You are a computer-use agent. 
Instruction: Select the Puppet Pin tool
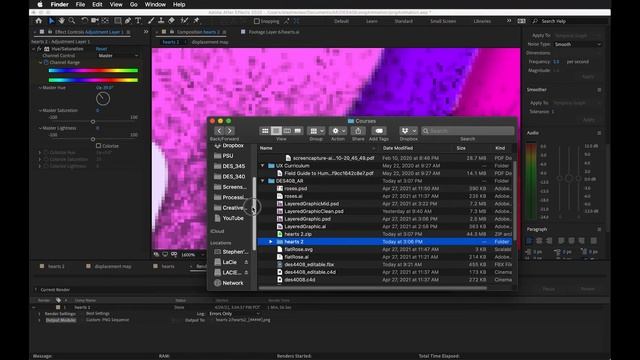coord(196,20)
